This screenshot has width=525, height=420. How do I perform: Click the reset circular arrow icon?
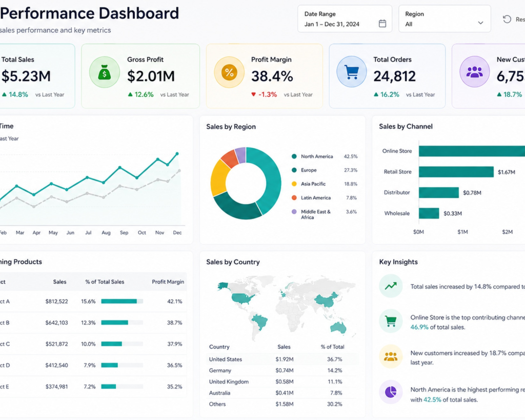pyautogui.click(x=507, y=19)
